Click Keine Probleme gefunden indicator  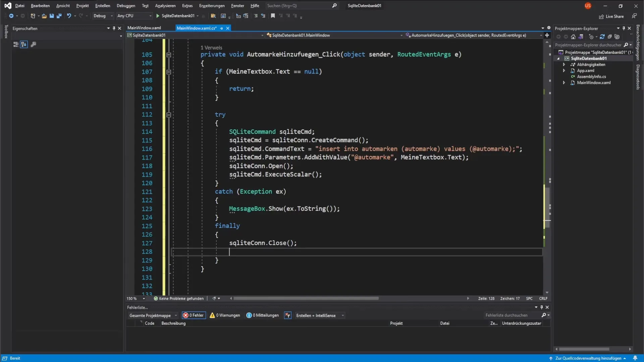pyautogui.click(x=179, y=298)
